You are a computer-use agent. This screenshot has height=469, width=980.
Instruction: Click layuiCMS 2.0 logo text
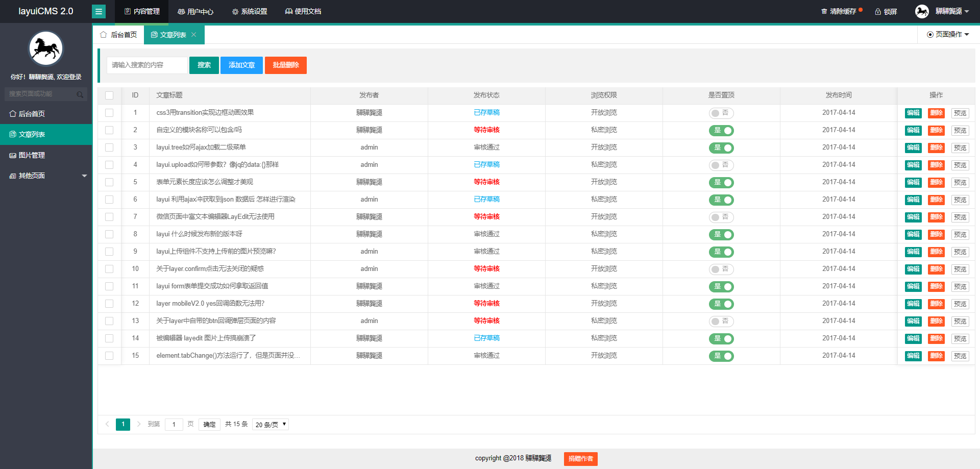point(46,11)
